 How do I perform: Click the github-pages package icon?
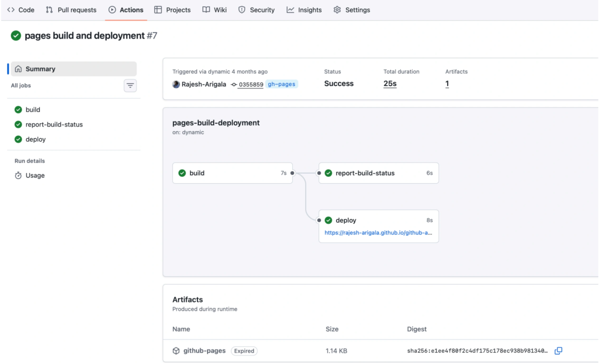pos(176,351)
